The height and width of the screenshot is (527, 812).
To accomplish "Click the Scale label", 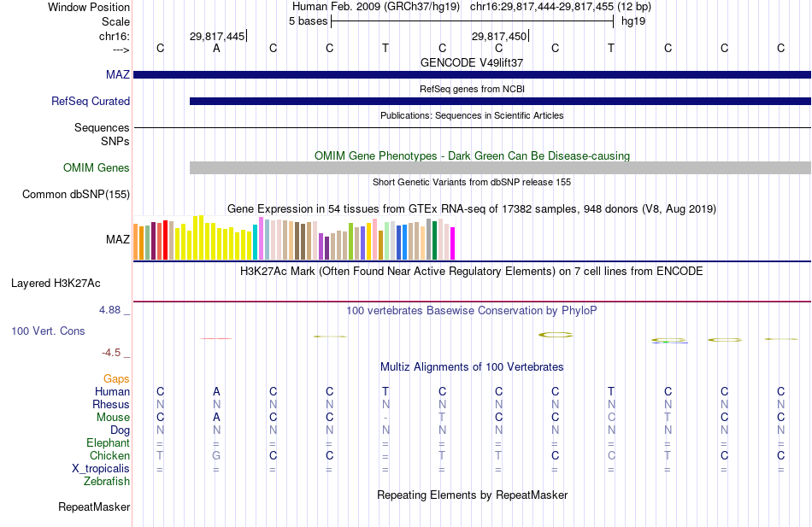I will coord(115,21).
